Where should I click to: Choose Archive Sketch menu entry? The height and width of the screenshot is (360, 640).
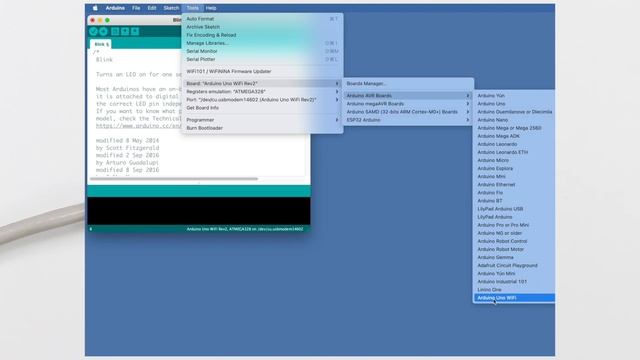point(262,27)
